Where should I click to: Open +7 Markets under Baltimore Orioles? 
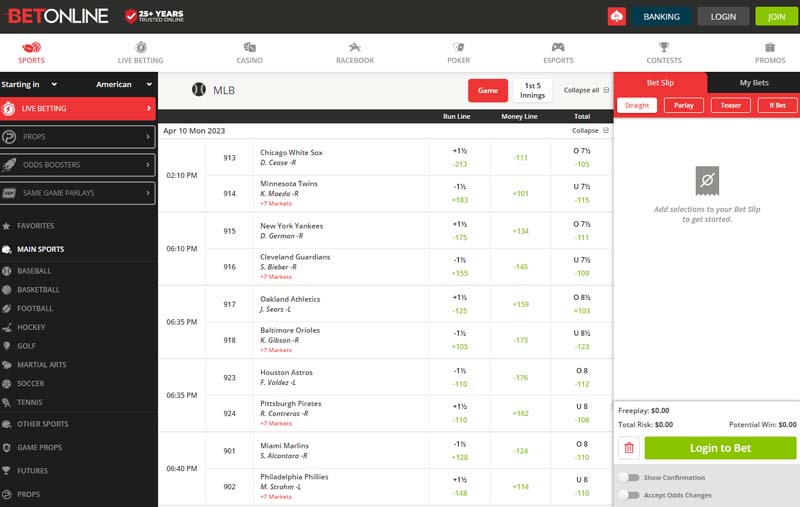(276, 350)
